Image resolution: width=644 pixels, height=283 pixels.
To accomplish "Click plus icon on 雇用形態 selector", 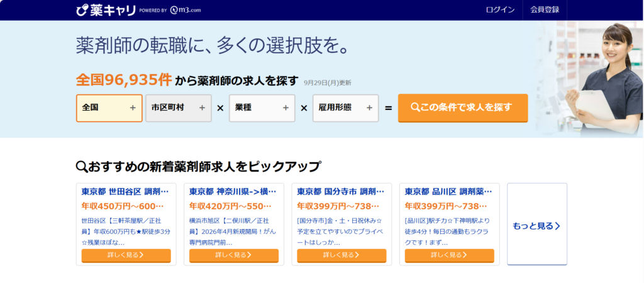I will coord(369,108).
